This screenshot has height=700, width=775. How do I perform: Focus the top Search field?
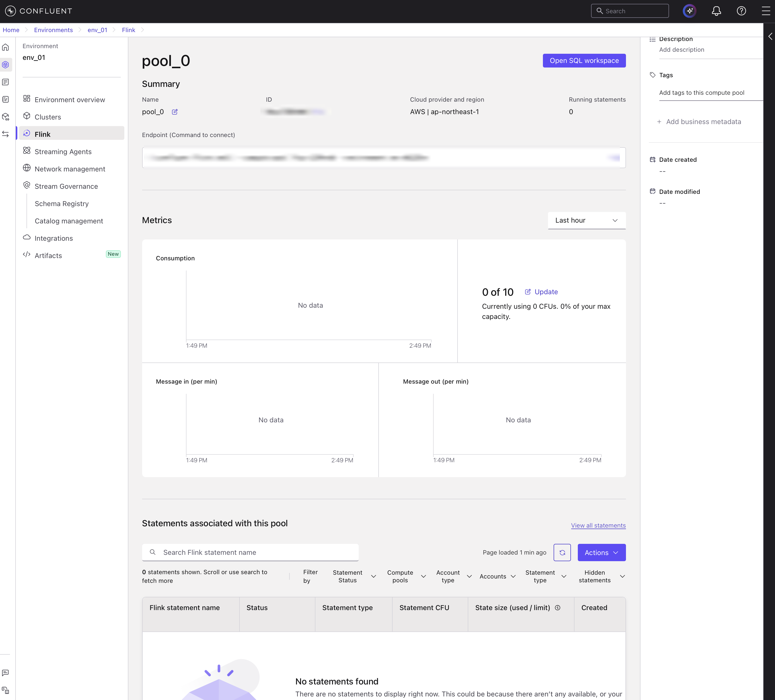(x=630, y=11)
